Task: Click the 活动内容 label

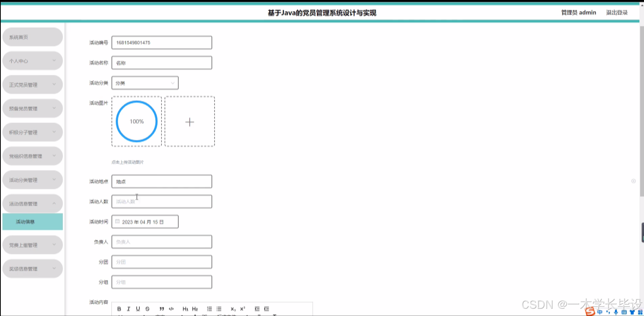Action: click(x=98, y=302)
